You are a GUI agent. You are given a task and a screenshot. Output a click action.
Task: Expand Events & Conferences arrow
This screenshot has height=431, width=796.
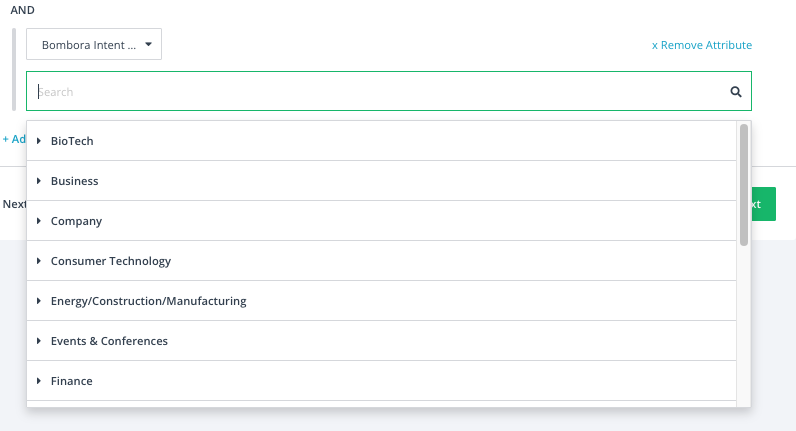(x=39, y=341)
